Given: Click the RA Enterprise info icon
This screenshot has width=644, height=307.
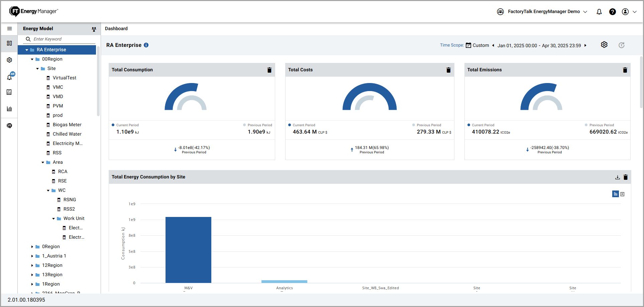Looking at the screenshot, I should click(x=146, y=45).
